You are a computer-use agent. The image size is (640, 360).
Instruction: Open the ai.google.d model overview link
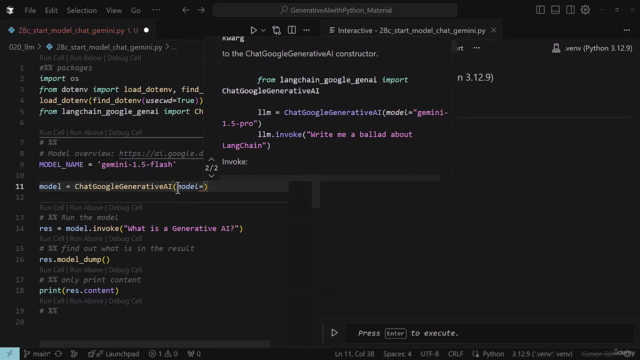(x=161, y=153)
